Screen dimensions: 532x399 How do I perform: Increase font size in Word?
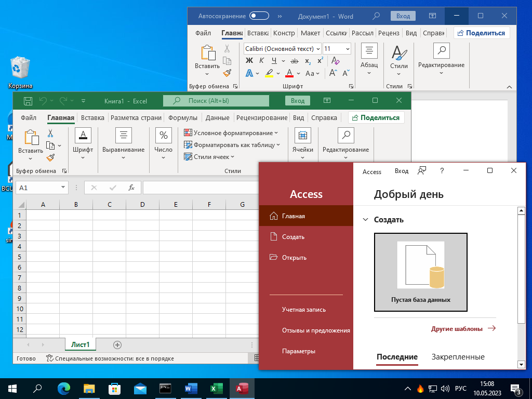[333, 73]
